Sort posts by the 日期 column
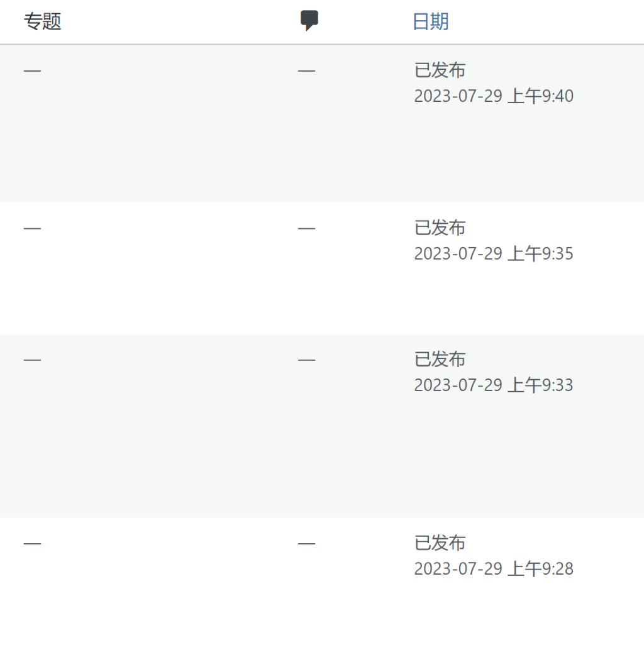The width and height of the screenshot is (644, 657). [430, 22]
